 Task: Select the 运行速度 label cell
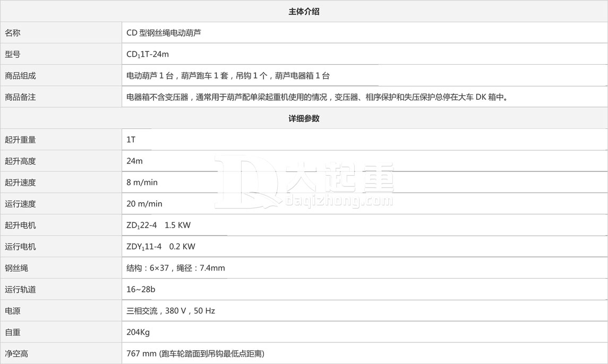click(x=61, y=204)
